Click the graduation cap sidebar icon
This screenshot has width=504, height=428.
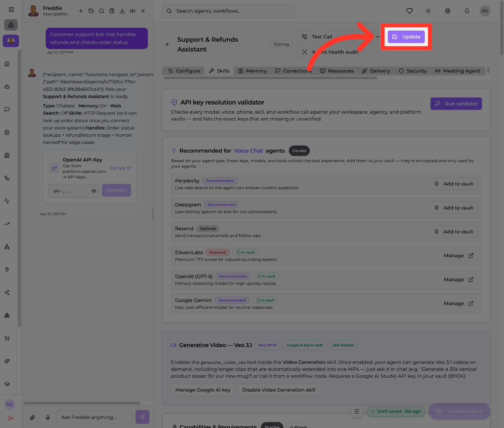pyautogui.click(x=7, y=384)
